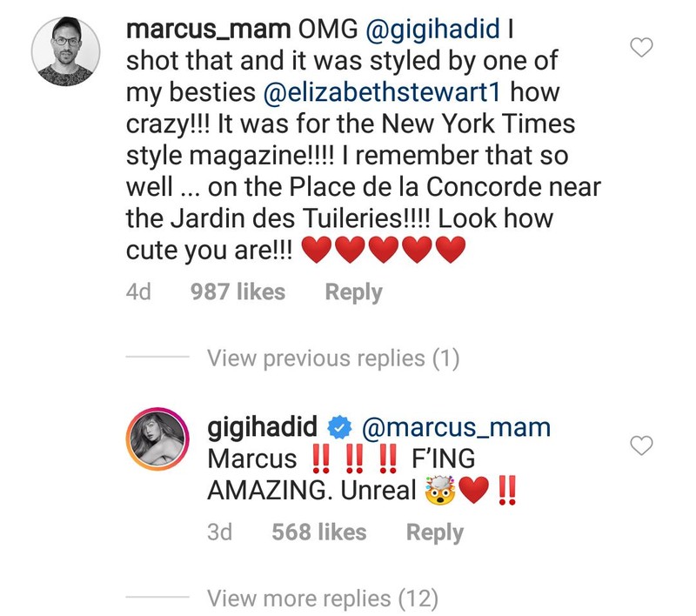Open the @gigihadid mention in the comment
696x616 pixels.
432,30
